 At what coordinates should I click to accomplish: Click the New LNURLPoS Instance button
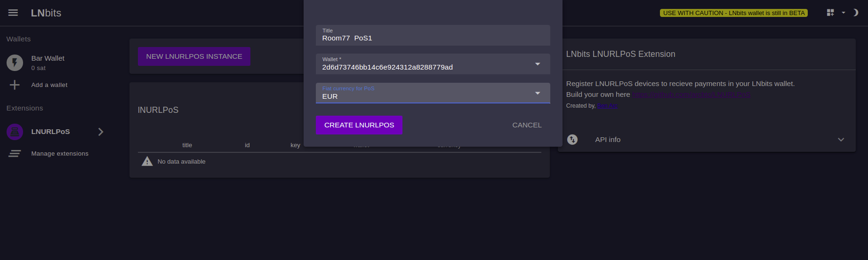click(x=194, y=56)
